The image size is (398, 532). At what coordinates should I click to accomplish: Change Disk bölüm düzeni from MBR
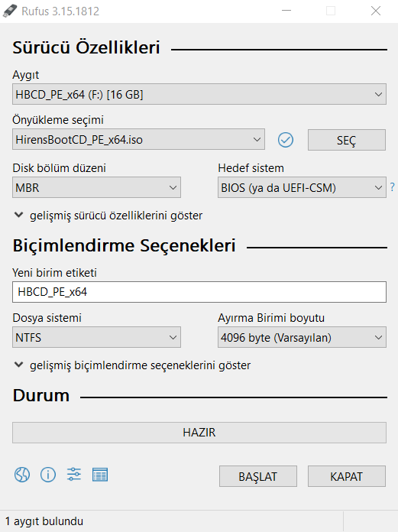click(96, 187)
